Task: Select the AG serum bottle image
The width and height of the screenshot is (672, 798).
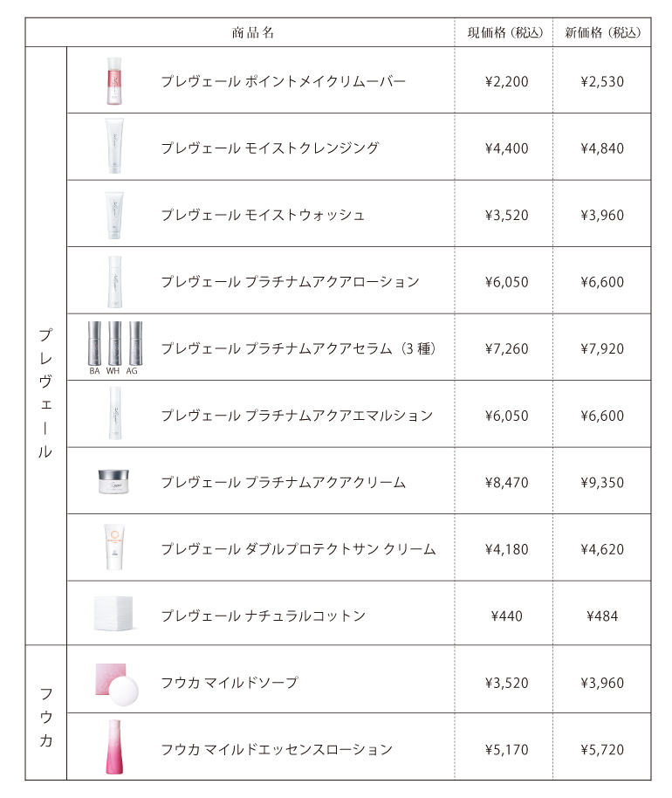Action: click(135, 343)
